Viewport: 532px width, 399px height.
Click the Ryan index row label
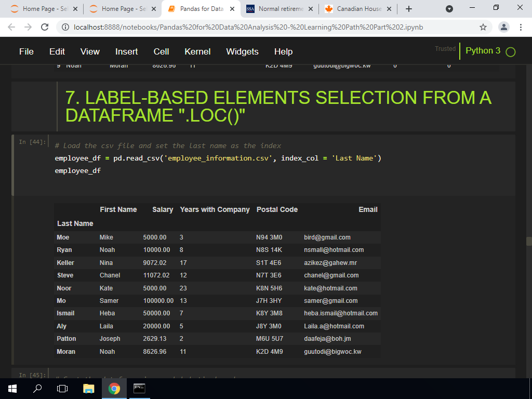(x=64, y=250)
